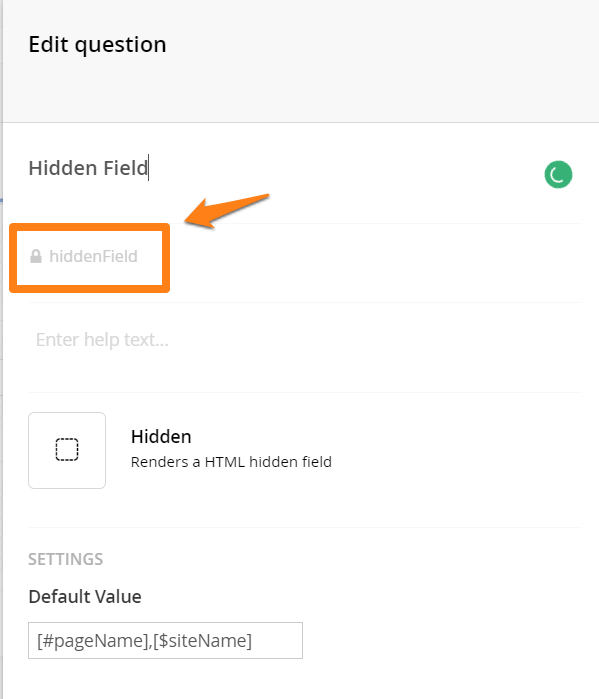This screenshot has height=699, width=599.
Task: Click the empty area right of hiddenField alias
Action: [372, 263]
